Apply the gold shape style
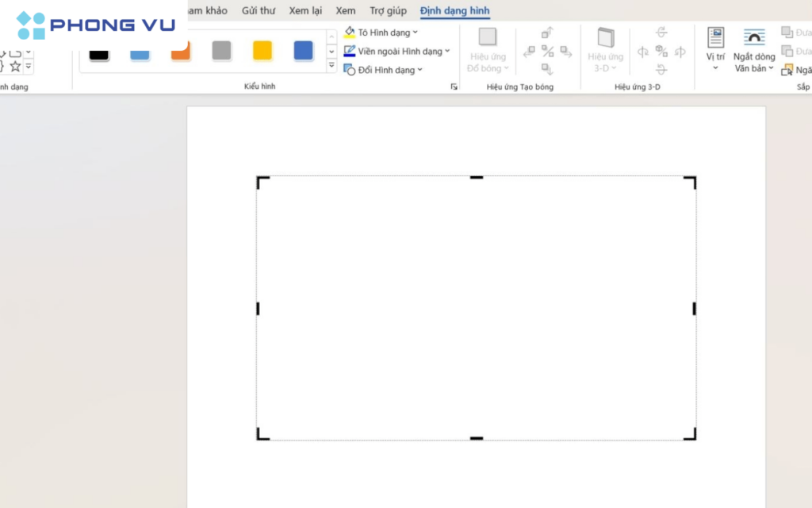This screenshot has height=508, width=812. 262,51
